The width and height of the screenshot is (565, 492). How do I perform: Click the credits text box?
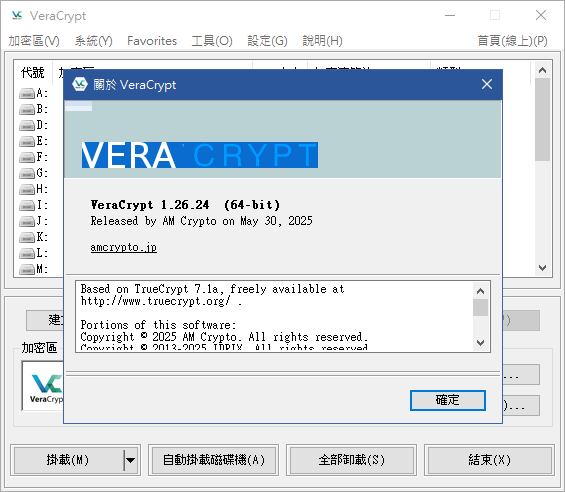click(283, 316)
